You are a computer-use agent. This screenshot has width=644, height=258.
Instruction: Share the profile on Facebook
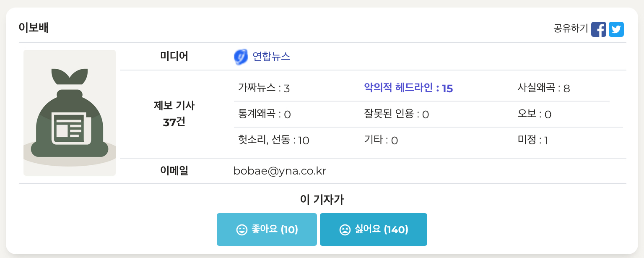pos(598,29)
